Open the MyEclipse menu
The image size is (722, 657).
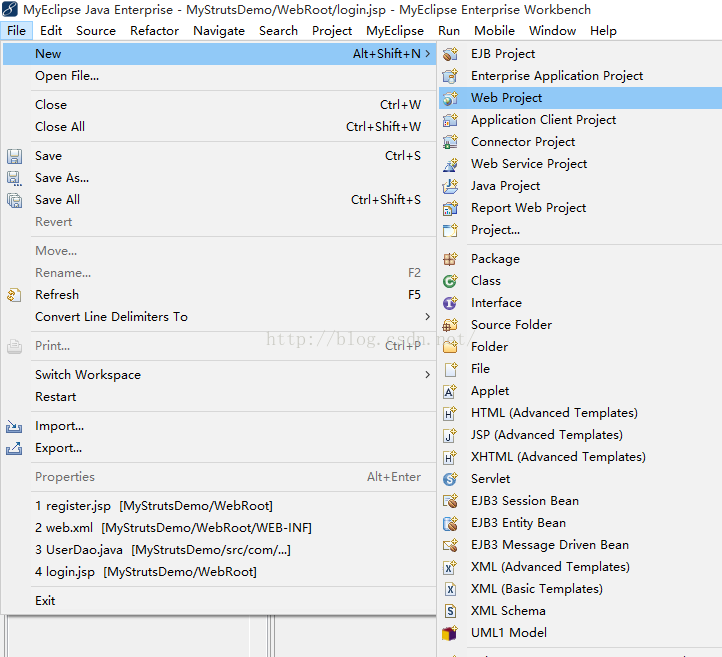(395, 31)
